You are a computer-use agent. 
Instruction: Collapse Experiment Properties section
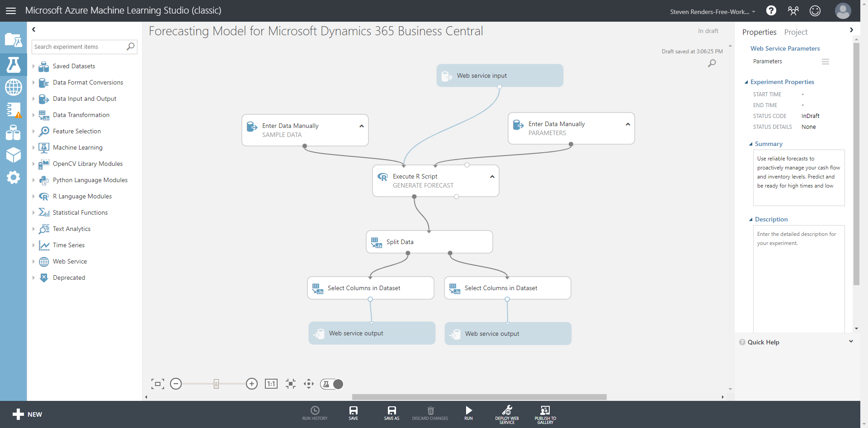[746, 82]
